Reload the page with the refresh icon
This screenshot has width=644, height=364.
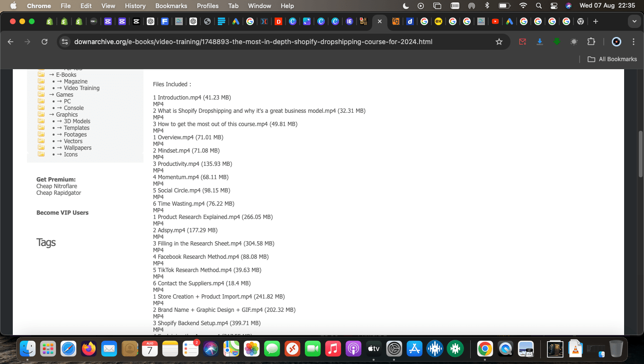(x=45, y=42)
